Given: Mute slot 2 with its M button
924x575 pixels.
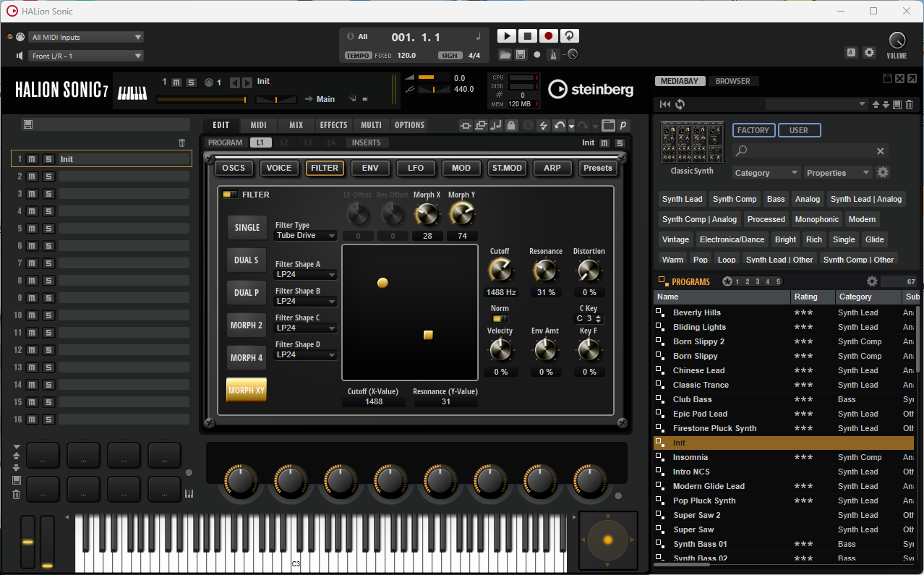Looking at the screenshot, I should tap(32, 176).
